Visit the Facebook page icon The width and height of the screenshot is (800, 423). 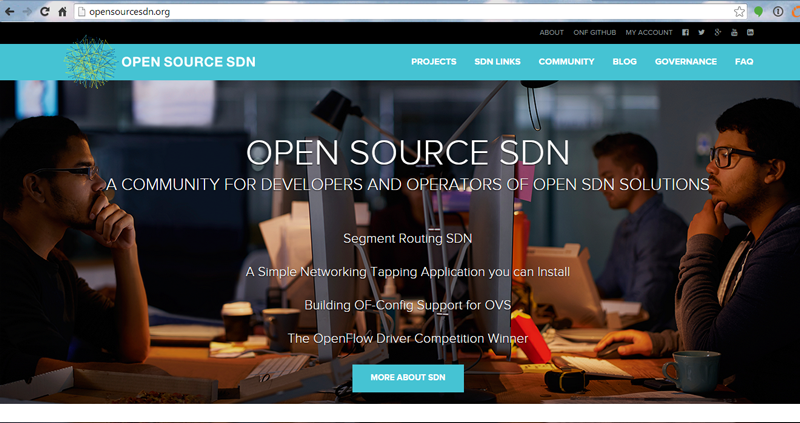(685, 32)
